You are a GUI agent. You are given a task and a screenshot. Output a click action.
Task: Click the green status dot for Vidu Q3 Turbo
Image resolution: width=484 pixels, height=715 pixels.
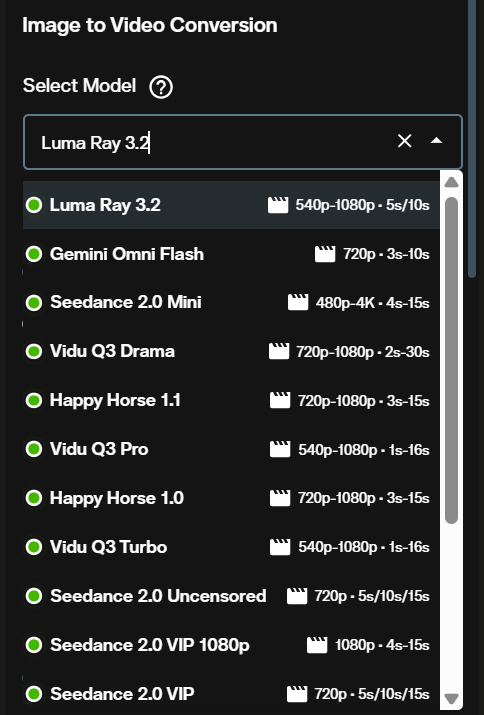click(x=34, y=547)
